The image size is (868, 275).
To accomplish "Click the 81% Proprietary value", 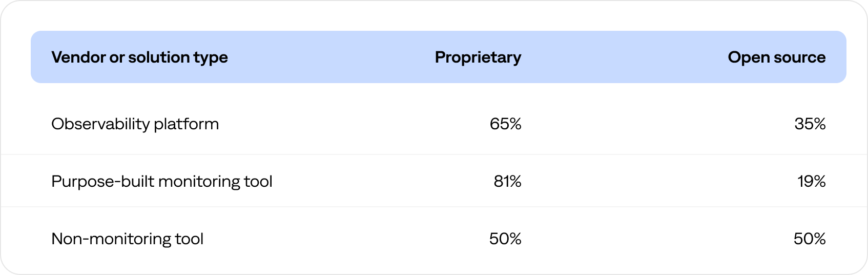I will pos(507,182).
